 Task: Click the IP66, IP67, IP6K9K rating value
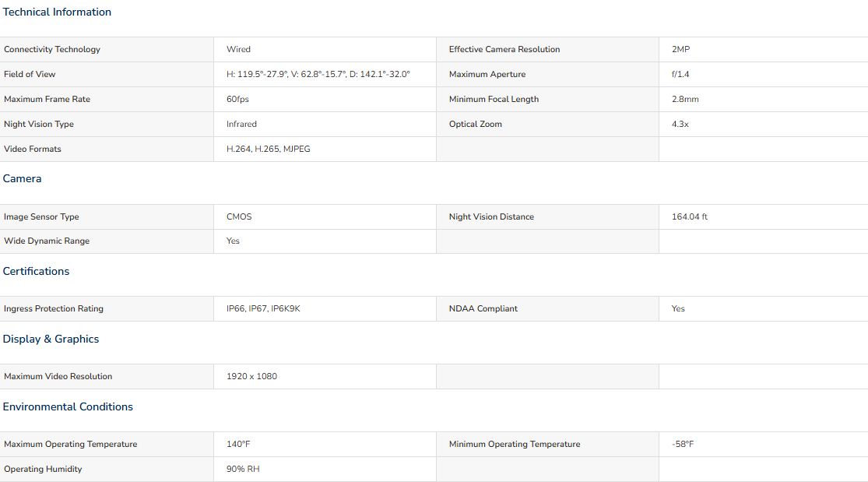click(263, 308)
